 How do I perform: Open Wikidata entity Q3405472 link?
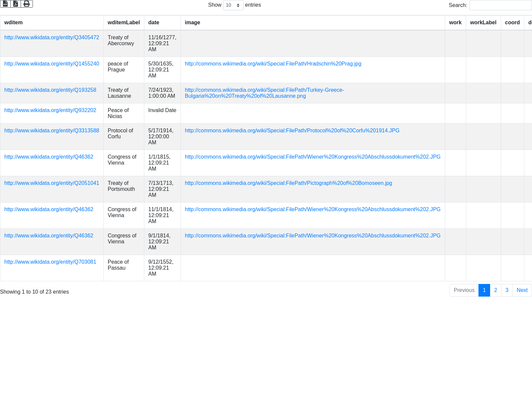[x=52, y=38]
